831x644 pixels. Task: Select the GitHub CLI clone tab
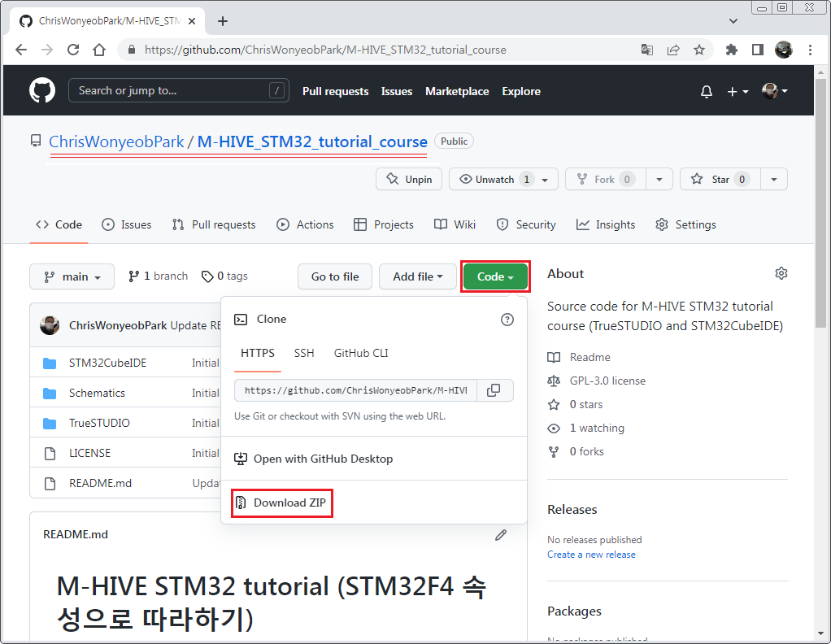361,353
